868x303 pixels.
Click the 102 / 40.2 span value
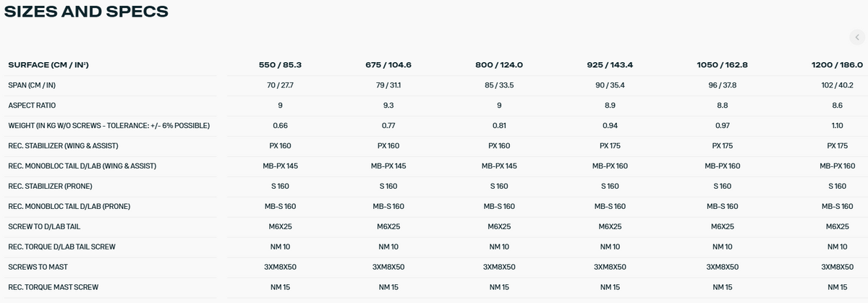coord(837,85)
